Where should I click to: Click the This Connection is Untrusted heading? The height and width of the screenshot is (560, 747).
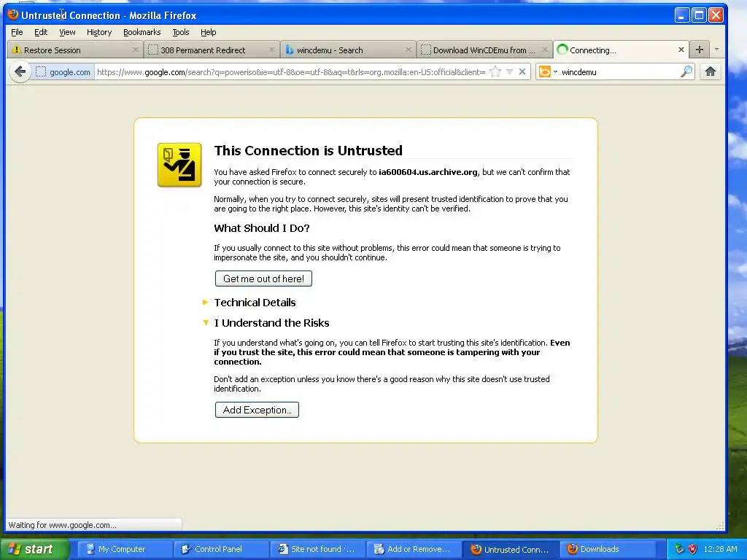click(x=309, y=150)
